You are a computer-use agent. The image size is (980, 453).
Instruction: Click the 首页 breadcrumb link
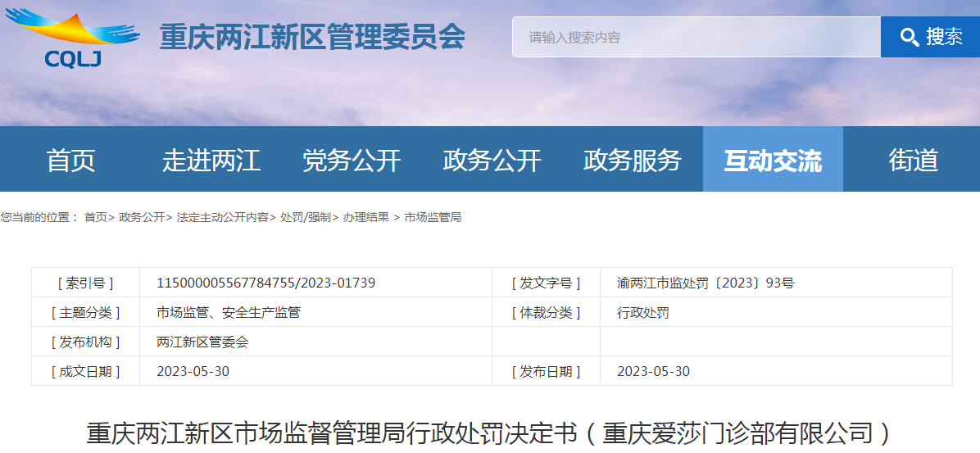(x=96, y=217)
